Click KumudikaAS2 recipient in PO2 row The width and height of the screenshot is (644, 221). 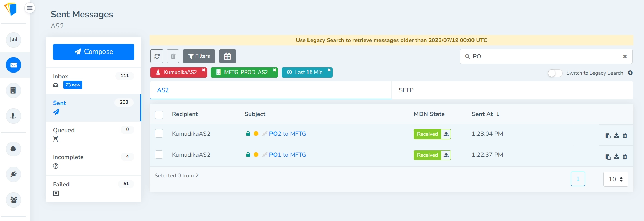click(191, 134)
